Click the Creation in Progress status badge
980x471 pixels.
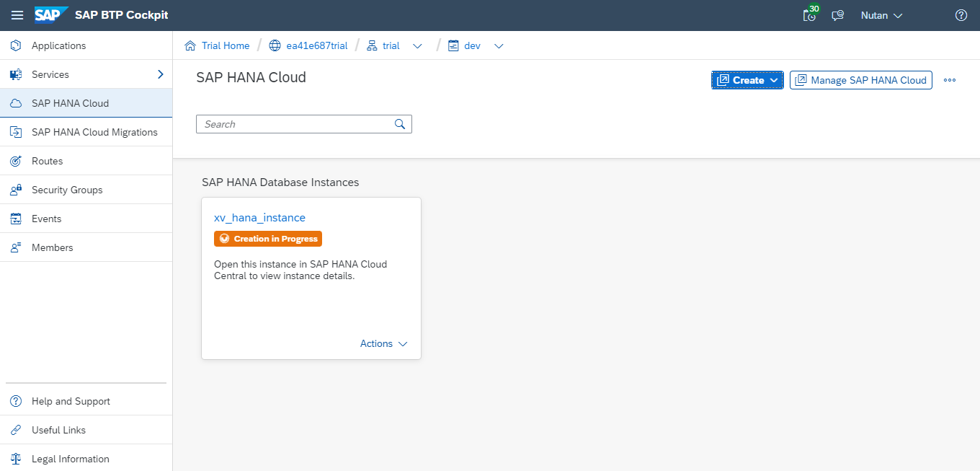tap(268, 239)
